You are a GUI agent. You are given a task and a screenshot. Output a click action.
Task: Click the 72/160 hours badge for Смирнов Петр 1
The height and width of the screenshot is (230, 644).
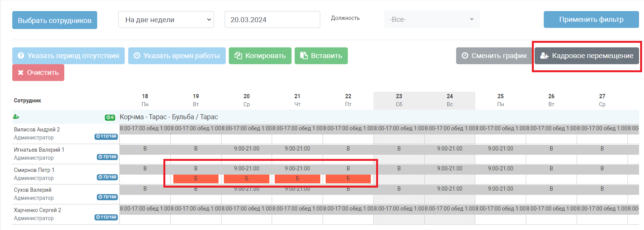(x=107, y=177)
